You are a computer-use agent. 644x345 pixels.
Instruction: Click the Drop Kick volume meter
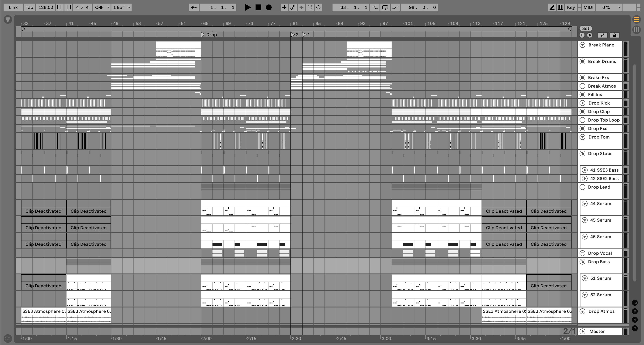pyautogui.click(x=626, y=103)
